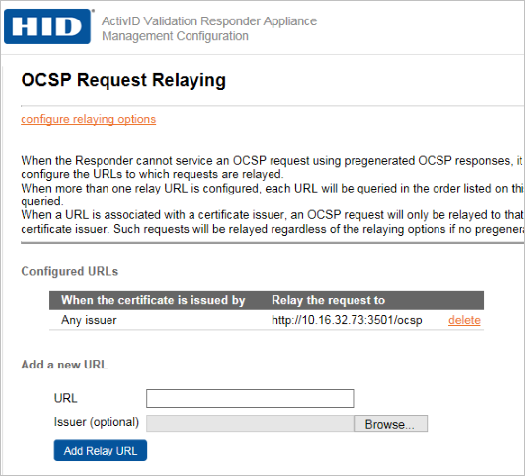Delete the 10.16.32.73 relay URL
Screen dimensions: 525x476
coord(464,320)
